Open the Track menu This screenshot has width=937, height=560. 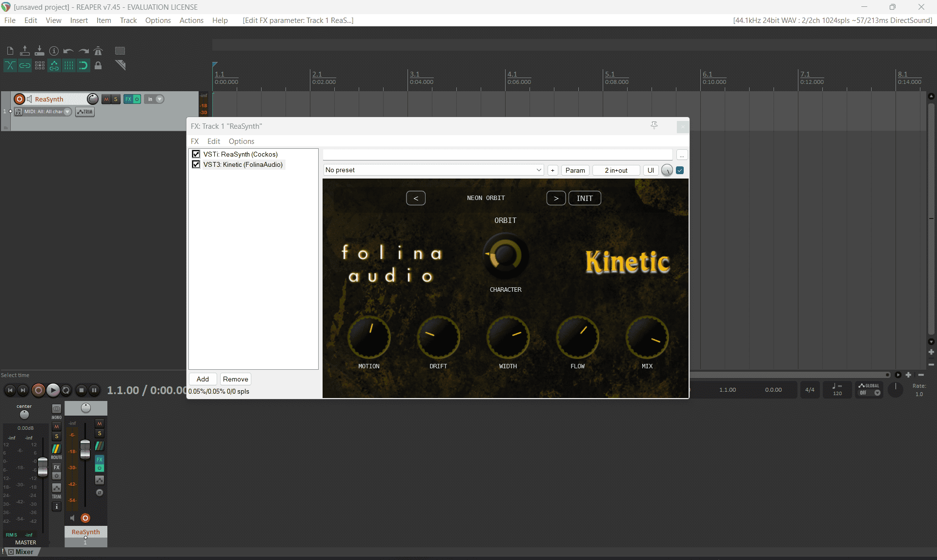pyautogui.click(x=128, y=20)
